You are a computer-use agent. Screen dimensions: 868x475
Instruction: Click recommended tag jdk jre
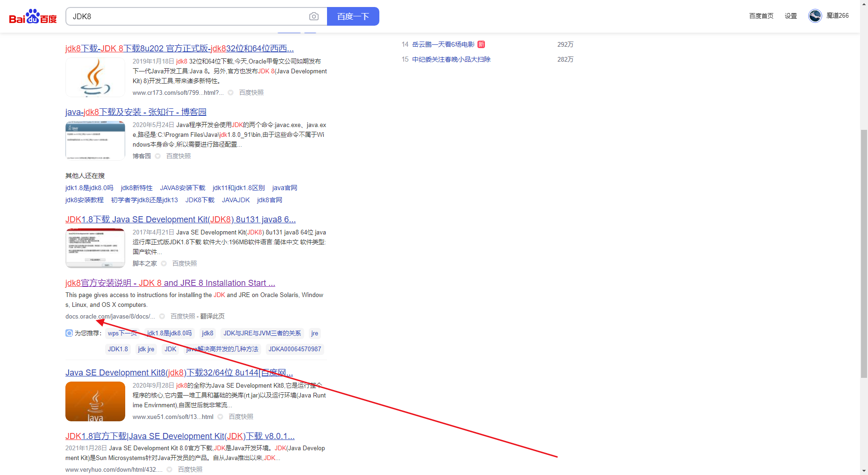146,349
